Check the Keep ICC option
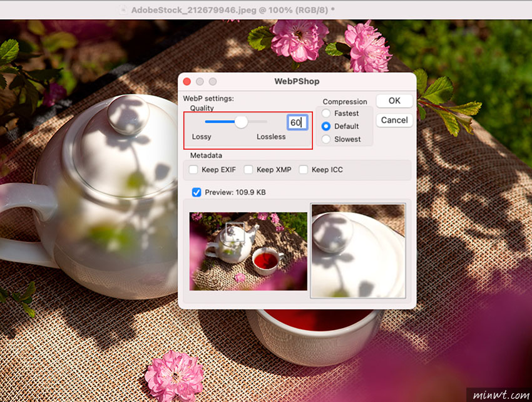The width and height of the screenshot is (532, 402). pos(304,170)
